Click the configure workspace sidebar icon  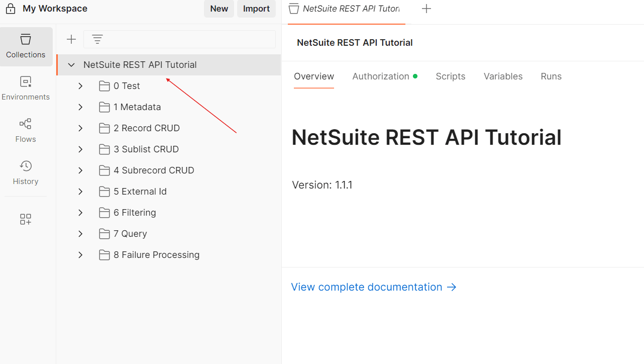click(26, 219)
